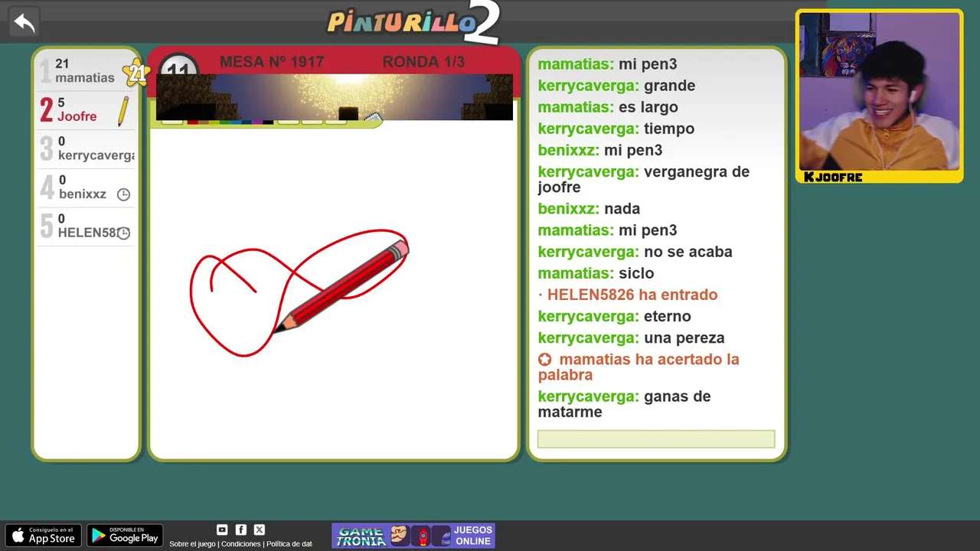Click the 'KJOOFRE' name label under webcam
The width and height of the screenshot is (980, 551).
[833, 178]
